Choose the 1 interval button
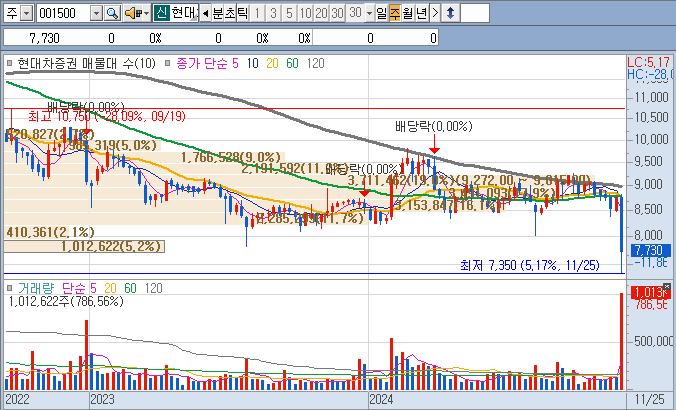 coord(257,13)
